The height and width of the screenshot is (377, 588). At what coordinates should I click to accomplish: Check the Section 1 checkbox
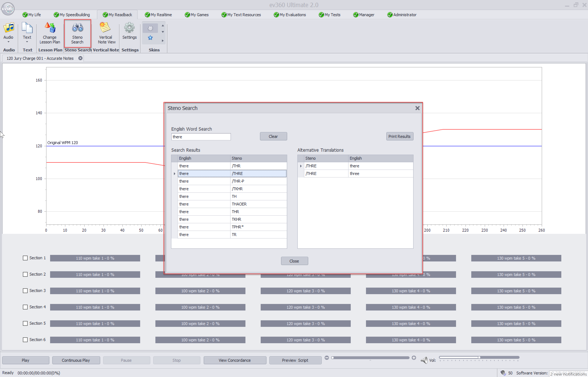pyautogui.click(x=25, y=258)
